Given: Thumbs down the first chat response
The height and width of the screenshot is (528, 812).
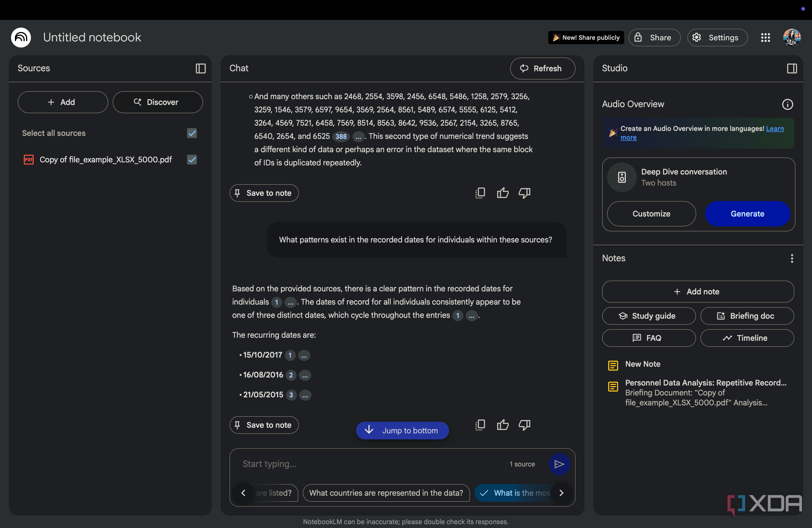Looking at the screenshot, I should pyautogui.click(x=524, y=193).
